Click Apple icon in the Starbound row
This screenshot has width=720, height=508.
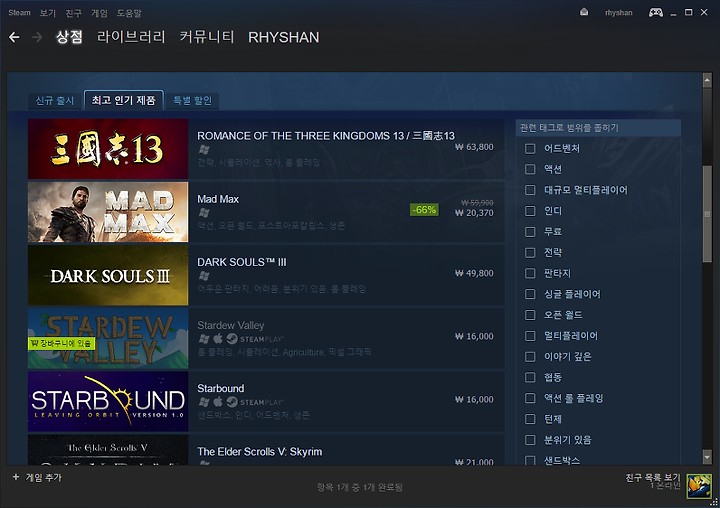pos(218,402)
